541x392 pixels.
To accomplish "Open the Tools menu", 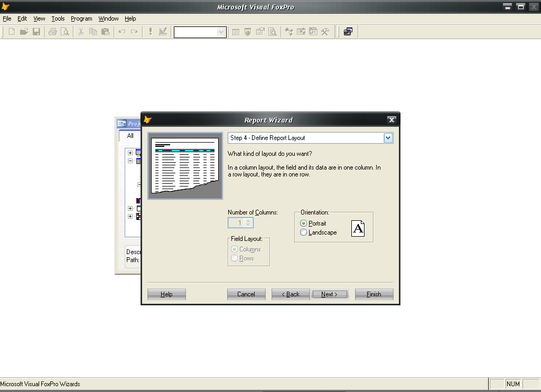I will point(58,18).
